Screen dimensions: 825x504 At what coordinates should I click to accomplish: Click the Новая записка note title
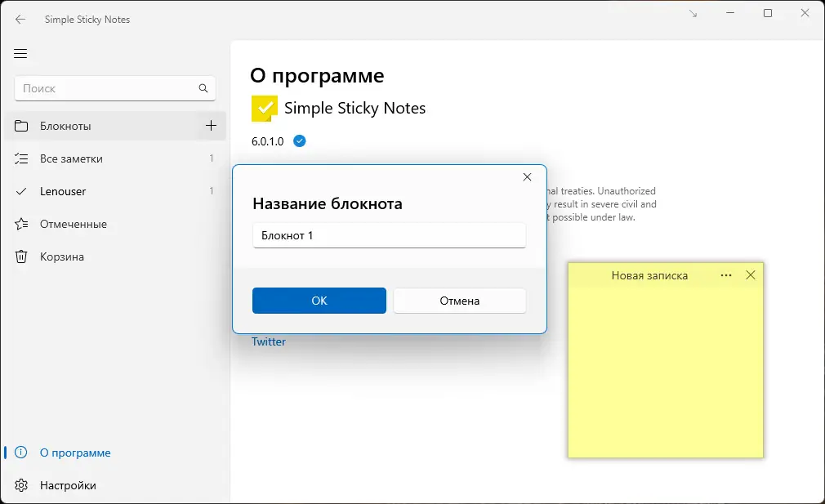(649, 275)
